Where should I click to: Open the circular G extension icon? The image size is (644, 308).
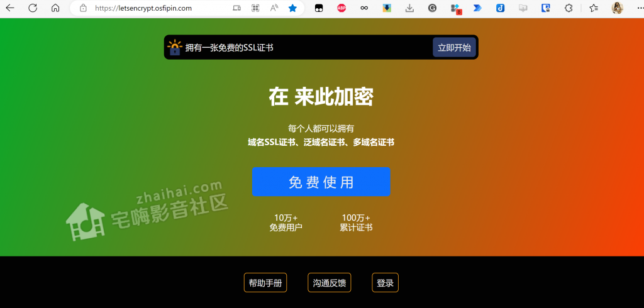click(x=432, y=8)
